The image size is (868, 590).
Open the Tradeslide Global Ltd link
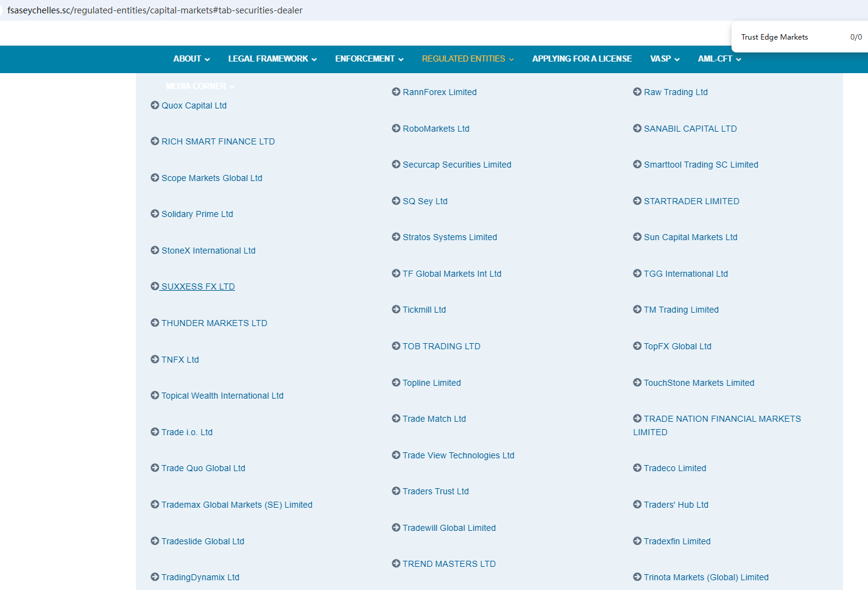click(x=202, y=541)
